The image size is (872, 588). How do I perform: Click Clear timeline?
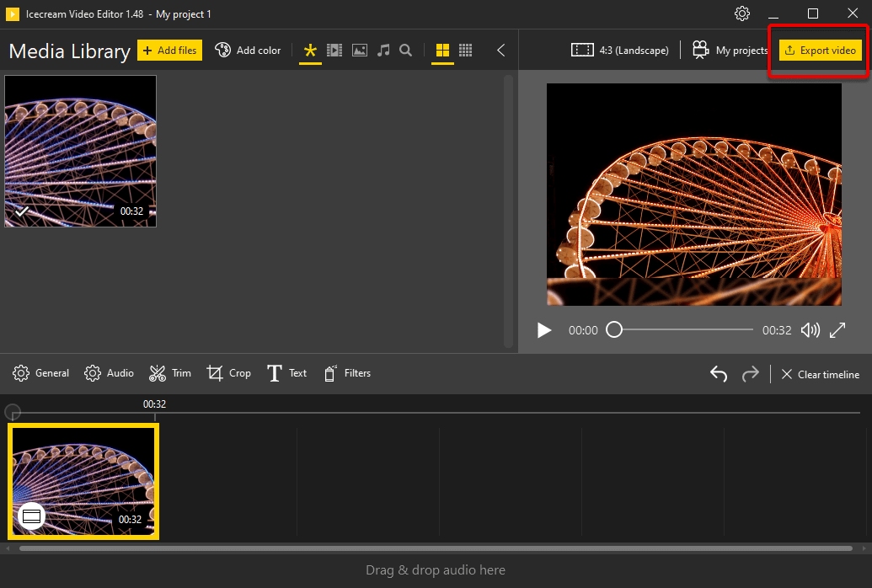pos(821,374)
